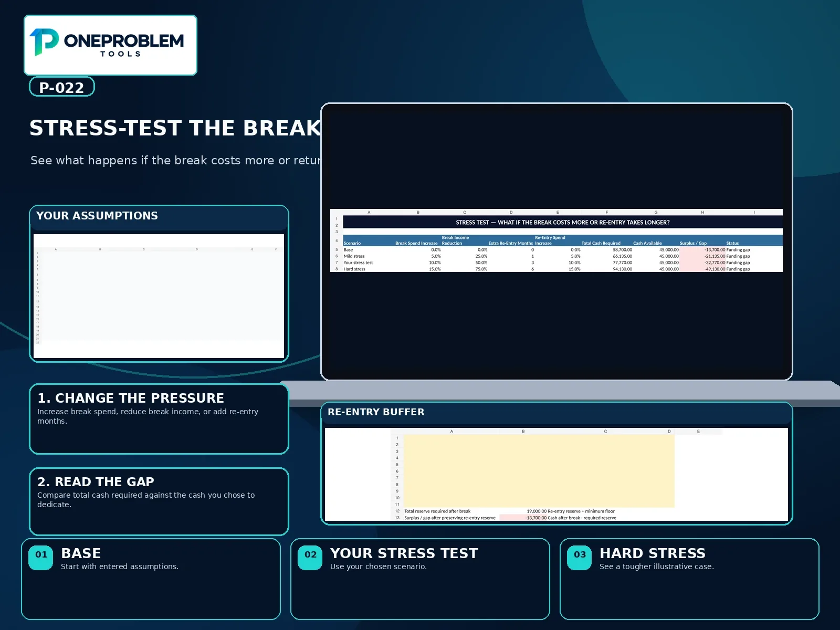Click the 01 step number badge

41,558
